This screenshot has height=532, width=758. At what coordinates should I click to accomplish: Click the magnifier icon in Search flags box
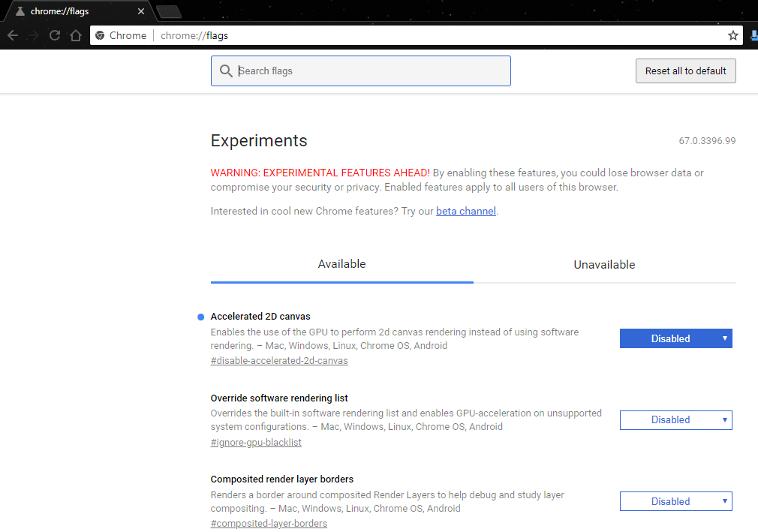coord(226,71)
